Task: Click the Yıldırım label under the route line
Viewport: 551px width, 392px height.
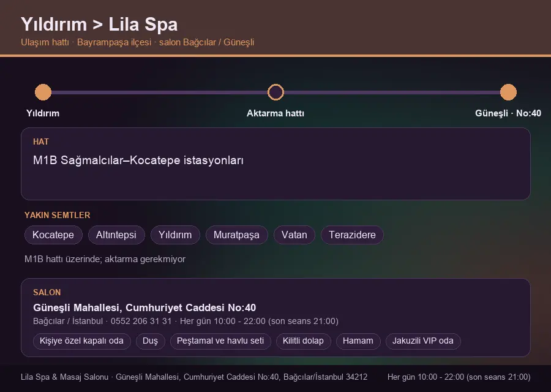Action: tap(43, 113)
